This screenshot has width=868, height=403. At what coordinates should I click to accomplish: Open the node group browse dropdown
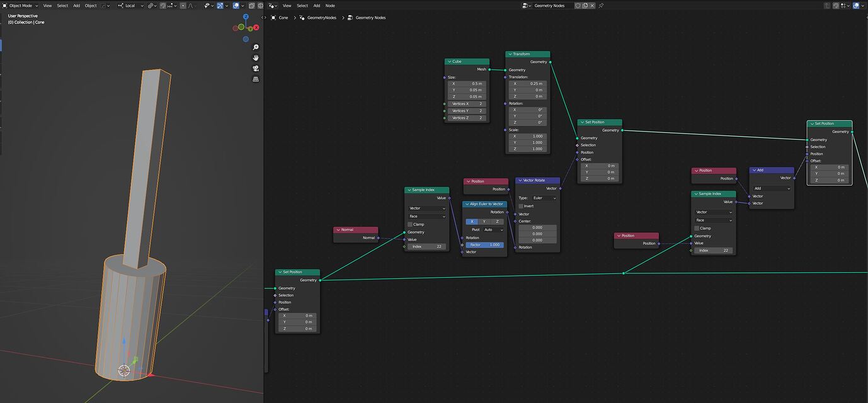(x=526, y=6)
